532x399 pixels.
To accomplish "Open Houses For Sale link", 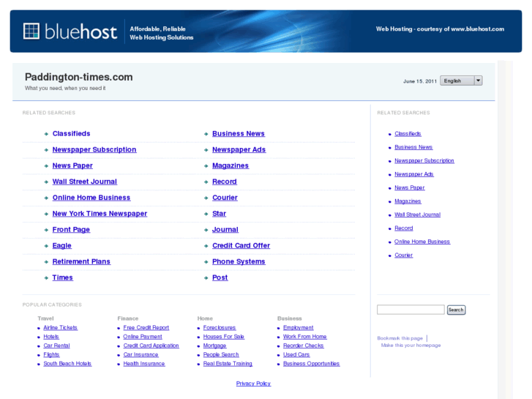I will coord(224,337).
